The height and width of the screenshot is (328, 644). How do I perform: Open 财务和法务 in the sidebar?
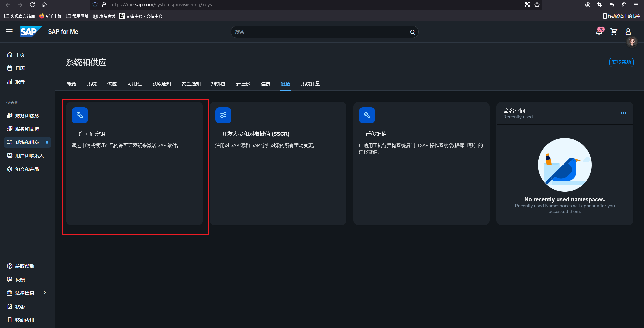27,116
